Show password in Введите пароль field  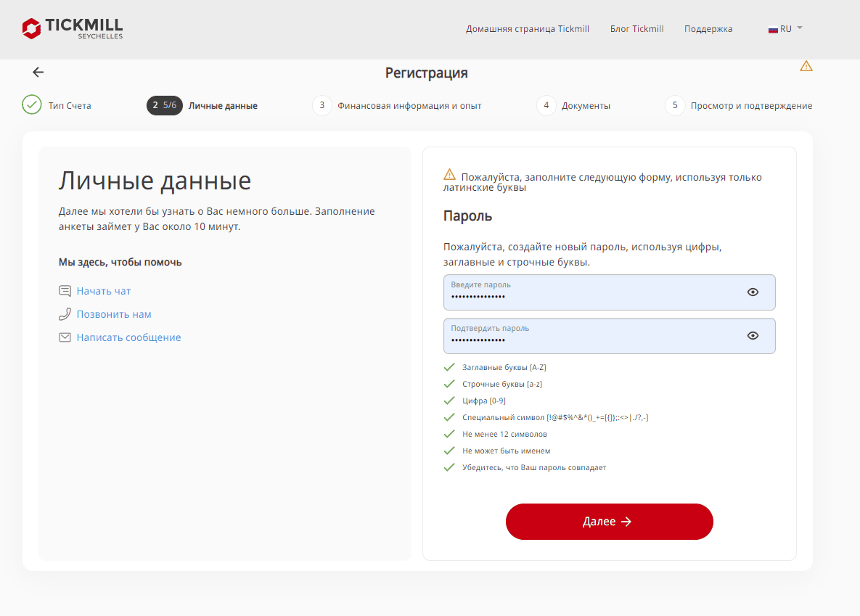tap(753, 292)
